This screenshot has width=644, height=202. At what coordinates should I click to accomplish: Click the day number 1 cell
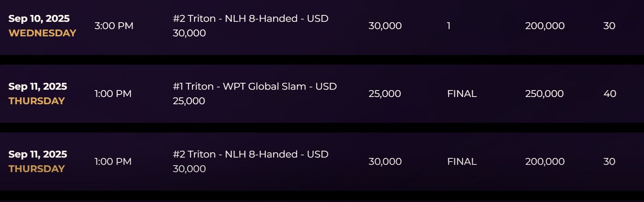(x=448, y=26)
